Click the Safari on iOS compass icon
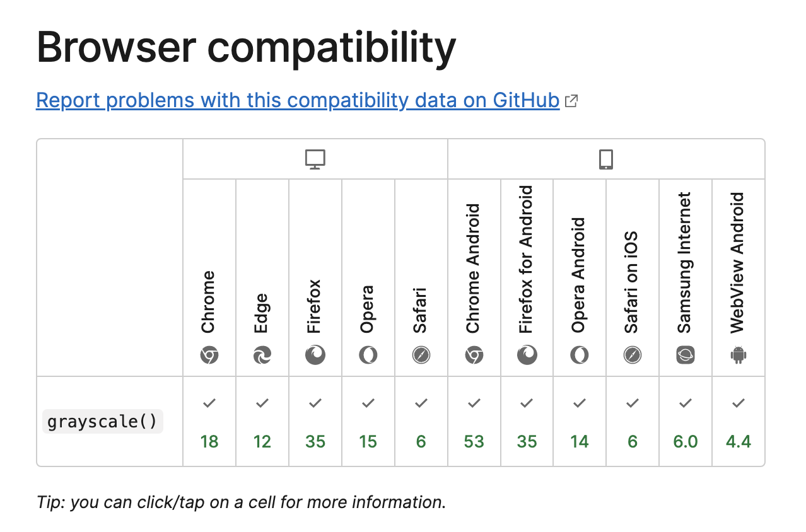The width and height of the screenshot is (806, 532). [x=633, y=356]
